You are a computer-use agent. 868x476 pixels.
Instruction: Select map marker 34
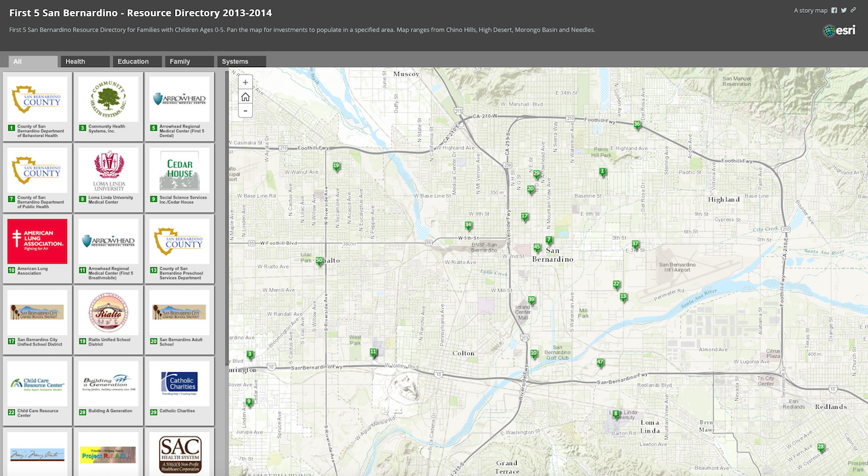tap(468, 226)
